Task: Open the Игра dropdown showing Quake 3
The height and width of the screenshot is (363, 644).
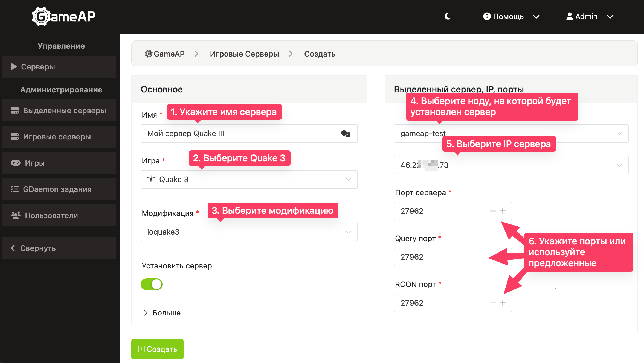Action: tap(249, 179)
